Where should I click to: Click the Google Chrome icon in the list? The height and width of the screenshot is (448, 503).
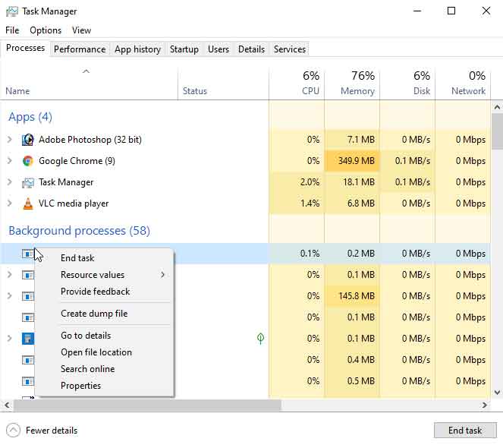tap(28, 161)
